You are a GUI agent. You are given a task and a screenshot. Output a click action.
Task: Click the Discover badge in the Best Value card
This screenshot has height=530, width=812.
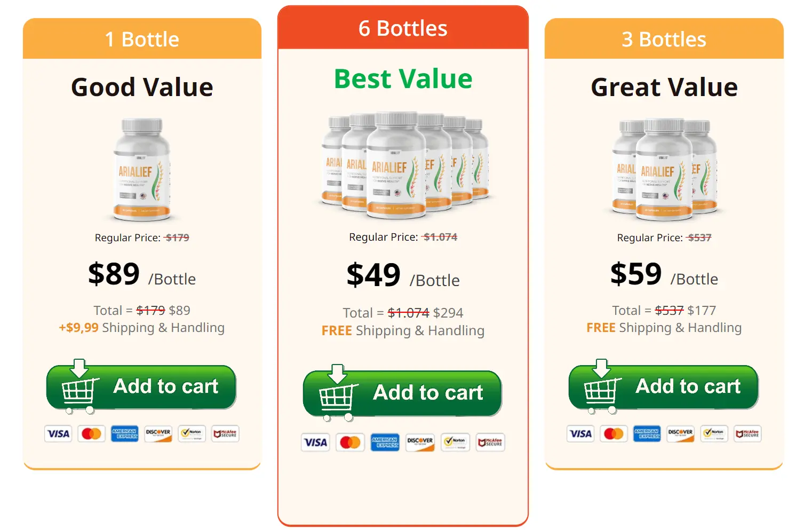tap(420, 442)
